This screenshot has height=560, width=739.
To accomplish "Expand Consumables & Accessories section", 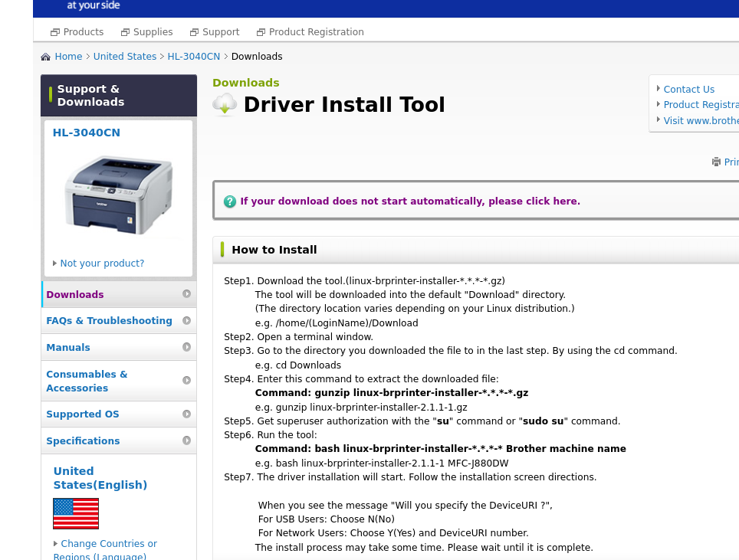I will (x=87, y=381).
